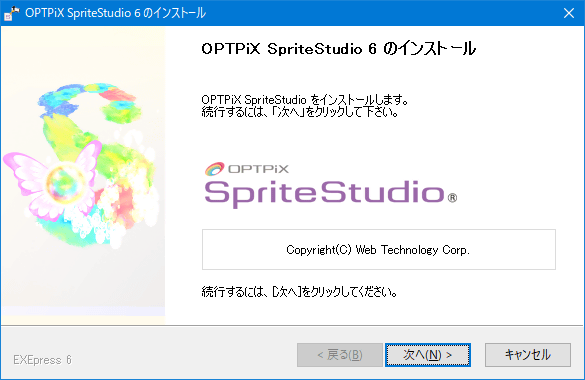585x380 pixels.
Task: Click the gray OPTPiX wordmark above SpriteStudio
Action: 258,169
